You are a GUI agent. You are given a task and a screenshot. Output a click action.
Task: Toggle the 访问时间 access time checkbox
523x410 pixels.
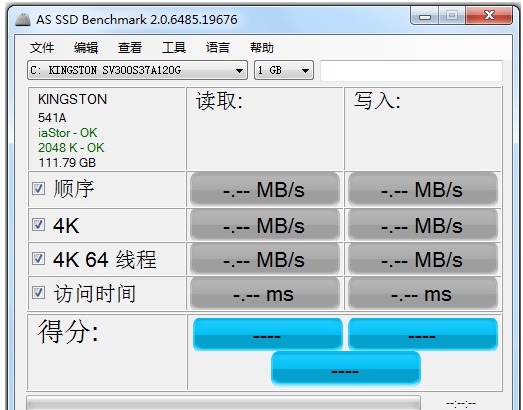(x=38, y=293)
